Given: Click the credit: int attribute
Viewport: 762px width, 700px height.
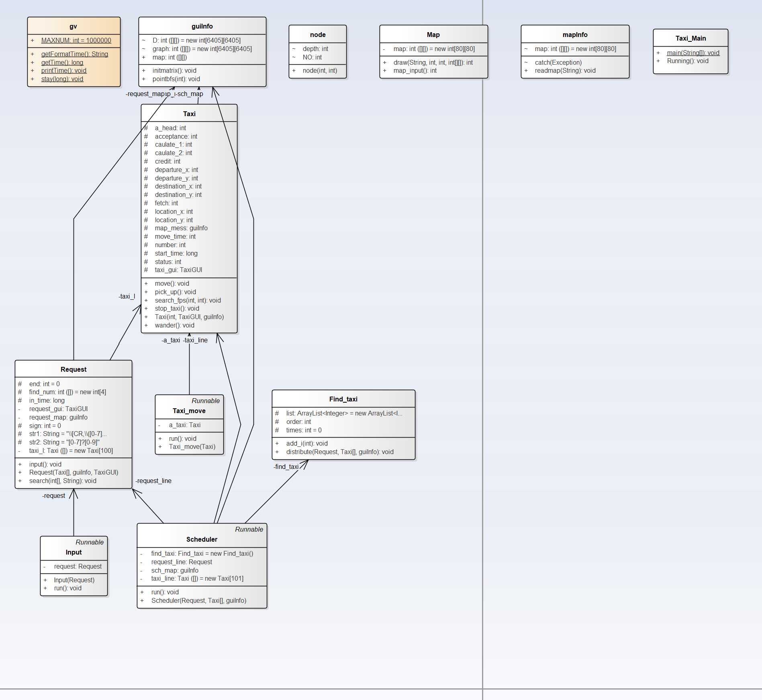Looking at the screenshot, I should [x=168, y=161].
